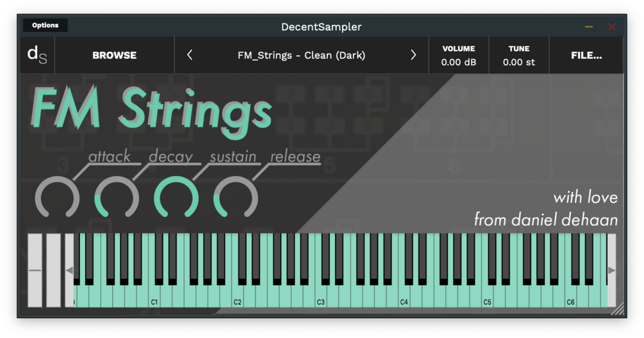Open the Options menu
The image size is (644, 338).
(45, 26)
